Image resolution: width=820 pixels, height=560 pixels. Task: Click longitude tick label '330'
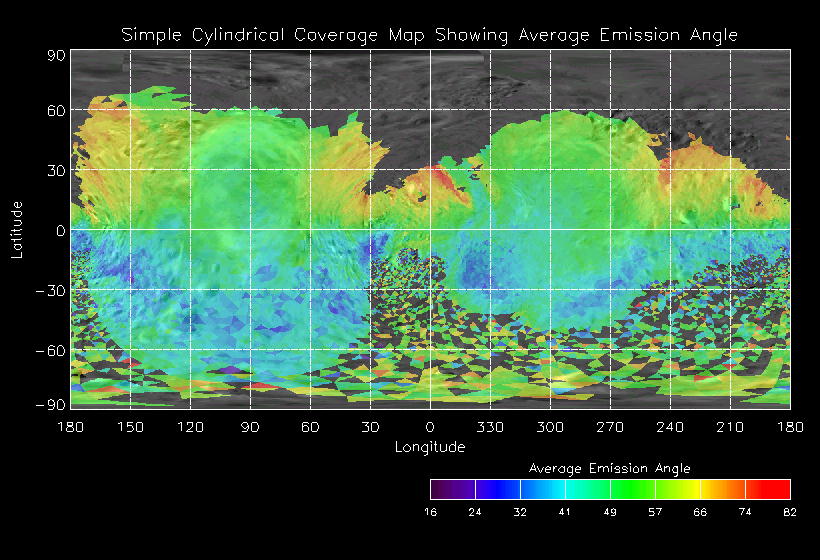490,427
